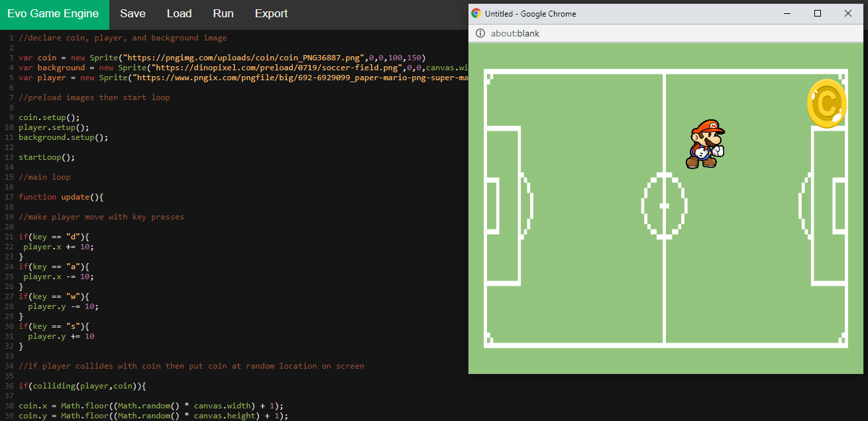The image size is (868, 421).
Task: Minimize the Untitled Chrome window
Action: 787,13
